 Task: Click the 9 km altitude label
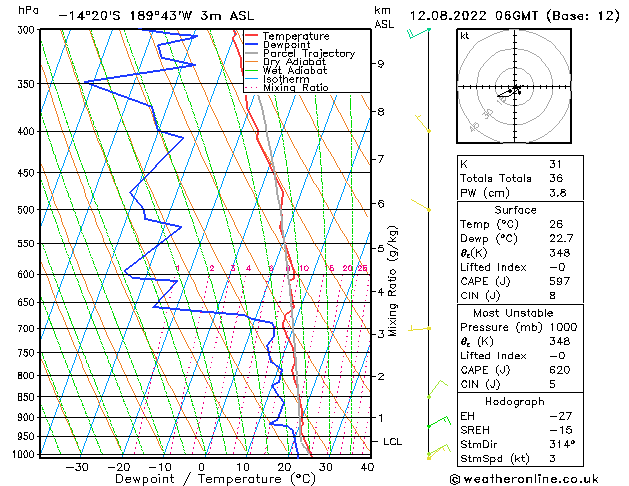point(381,64)
